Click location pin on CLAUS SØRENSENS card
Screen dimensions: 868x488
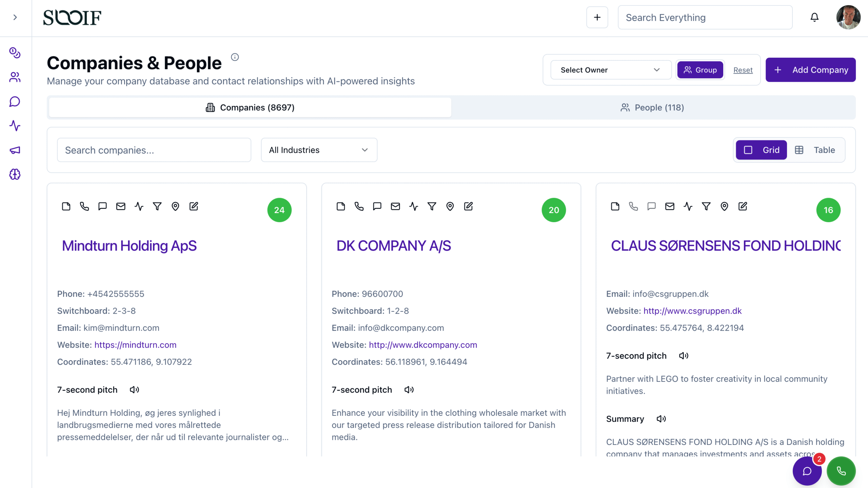pos(724,206)
